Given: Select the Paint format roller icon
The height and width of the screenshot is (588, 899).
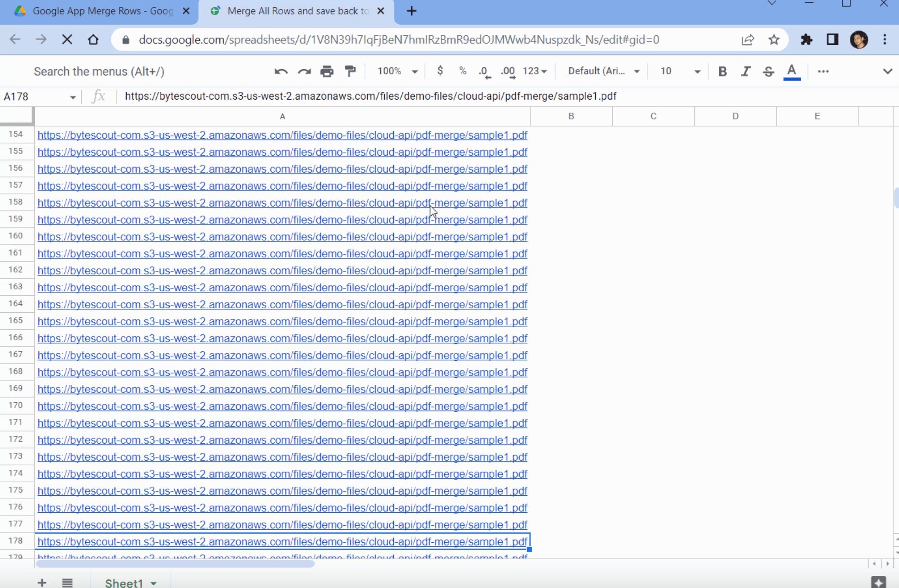Looking at the screenshot, I should [350, 71].
